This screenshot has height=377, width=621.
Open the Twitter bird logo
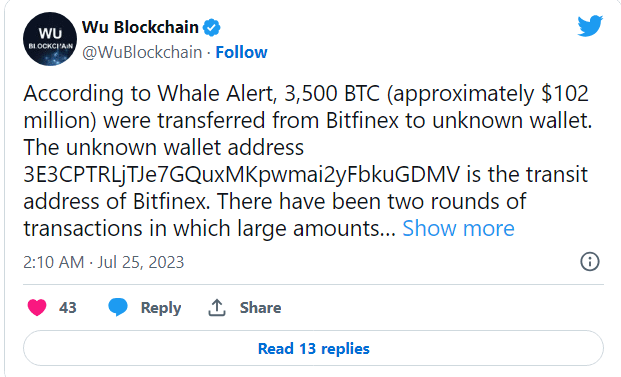(x=590, y=26)
